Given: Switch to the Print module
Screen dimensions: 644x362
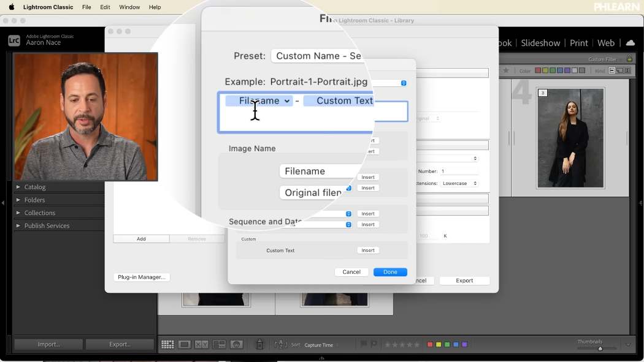Looking at the screenshot, I should tap(579, 43).
